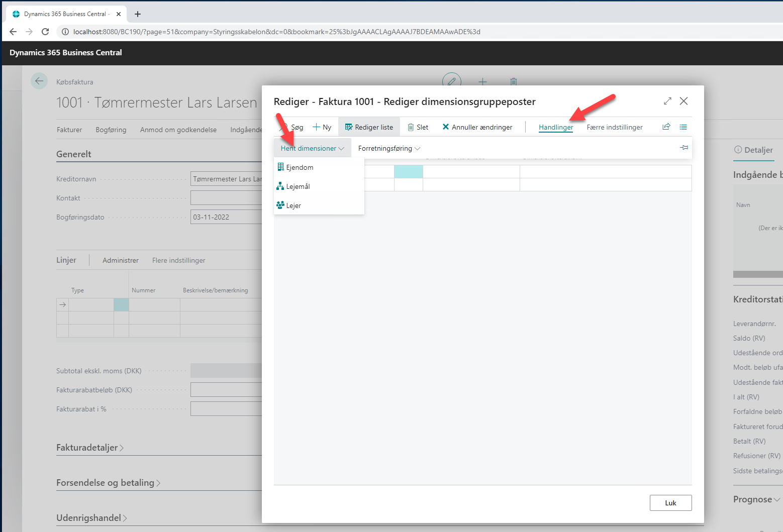Click the Slet trash button
Viewport: 783px width, 532px height.
point(418,127)
